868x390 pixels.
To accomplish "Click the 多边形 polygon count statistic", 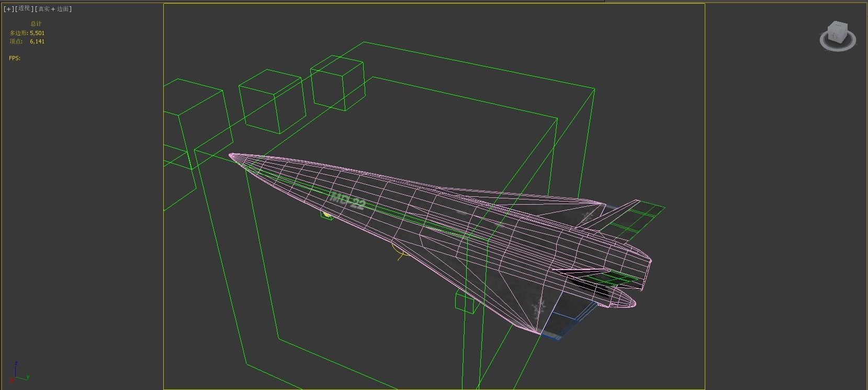I will [27, 33].
